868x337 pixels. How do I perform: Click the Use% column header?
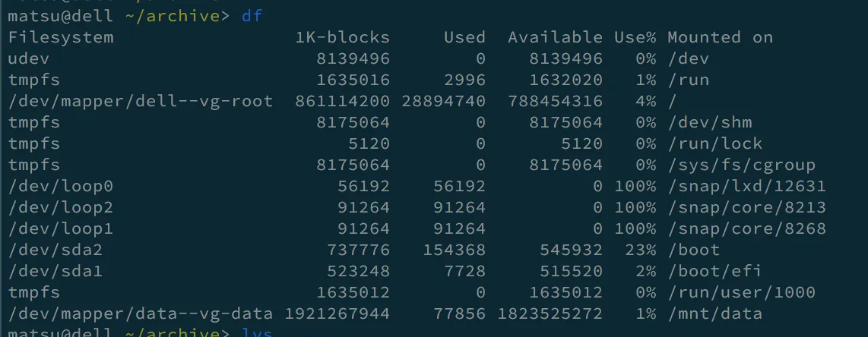634,37
